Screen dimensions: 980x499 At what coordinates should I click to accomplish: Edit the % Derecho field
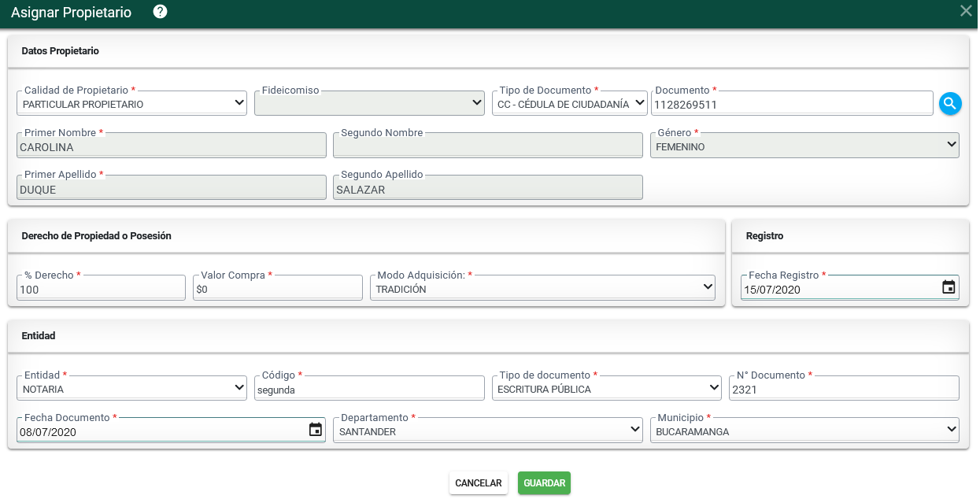tap(102, 288)
